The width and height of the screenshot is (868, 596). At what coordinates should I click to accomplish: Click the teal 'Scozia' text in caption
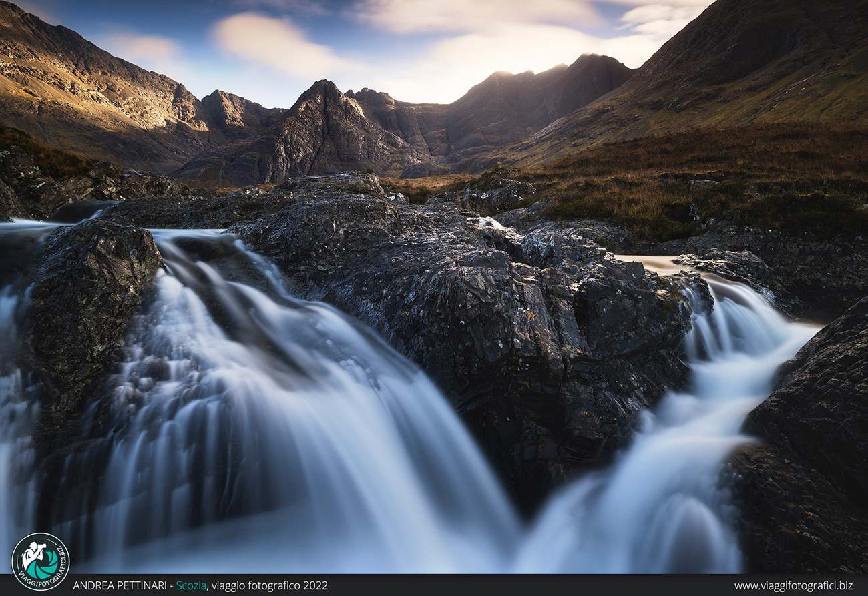(x=190, y=585)
